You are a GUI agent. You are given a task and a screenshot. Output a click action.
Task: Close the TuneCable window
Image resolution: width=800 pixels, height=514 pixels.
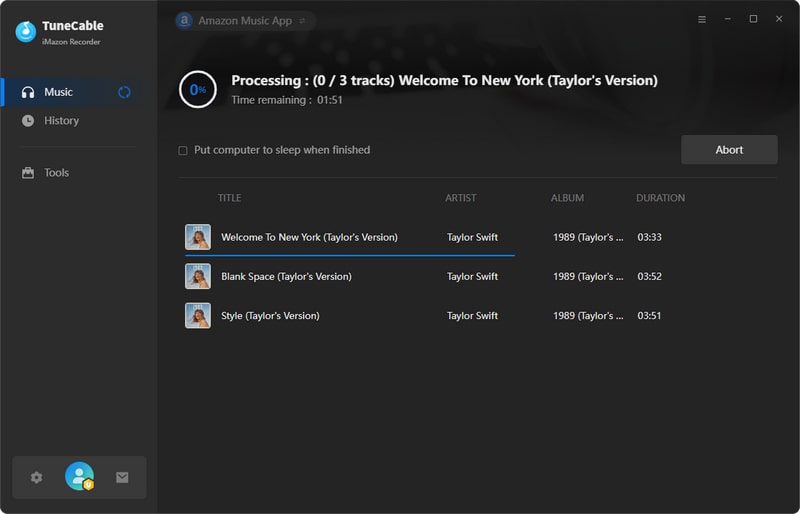click(x=779, y=19)
